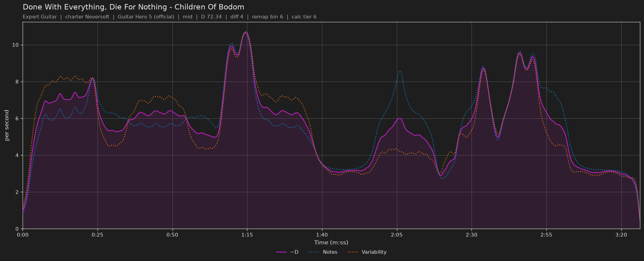Click the x-axis tick label '1:15'
Screen dimensions: 644x261
click(247, 235)
